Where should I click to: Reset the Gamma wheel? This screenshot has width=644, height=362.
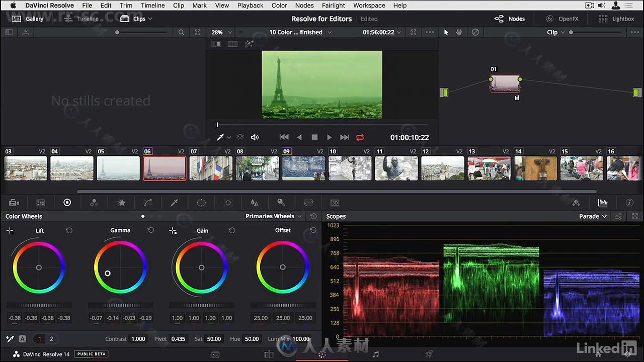[x=150, y=230]
